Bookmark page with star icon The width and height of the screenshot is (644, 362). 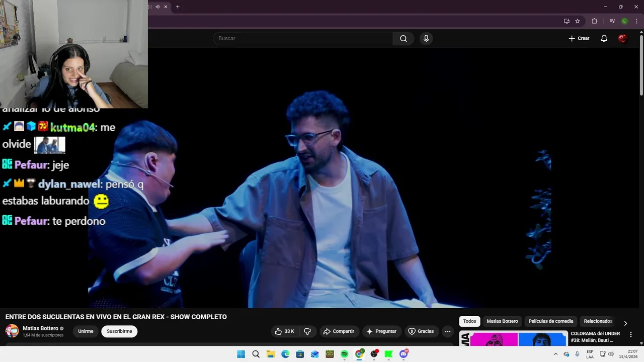(x=578, y=21)
